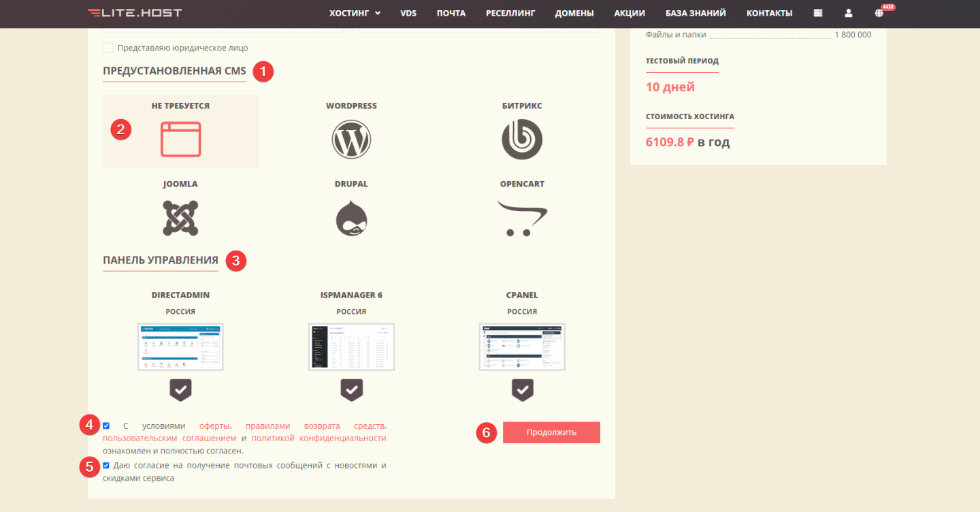Image resolution: width=980 pixels, height=512 pixels.
Task: Open the VDS menu item
Action: [408, 13]
